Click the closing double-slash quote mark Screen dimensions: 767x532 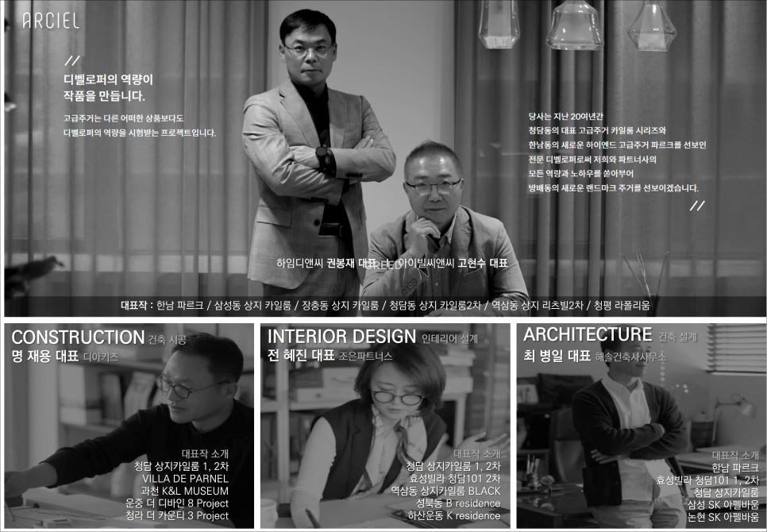697,206
